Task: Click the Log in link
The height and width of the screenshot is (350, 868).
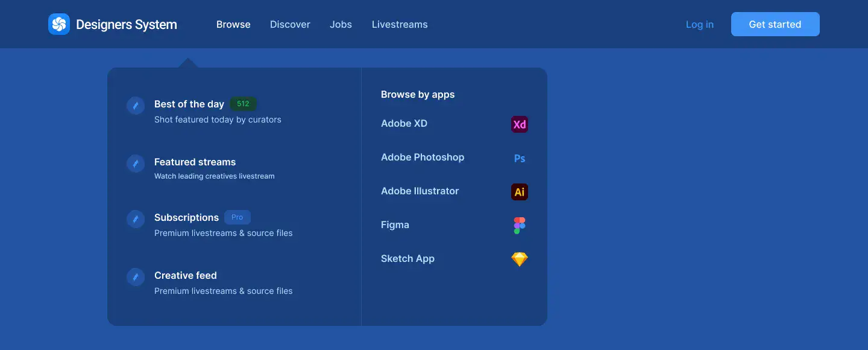Action: [700, 24]
